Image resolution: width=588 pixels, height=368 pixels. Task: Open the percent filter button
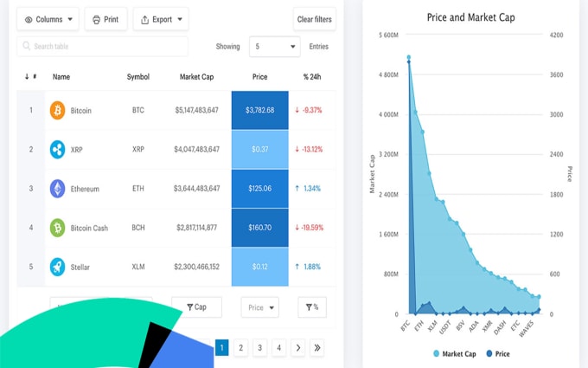[x=312, y=307]
